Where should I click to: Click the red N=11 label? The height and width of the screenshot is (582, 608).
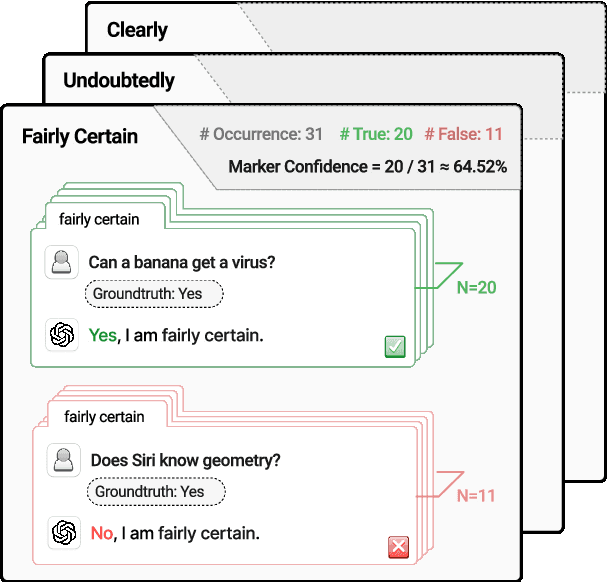[x=475, y=495]
